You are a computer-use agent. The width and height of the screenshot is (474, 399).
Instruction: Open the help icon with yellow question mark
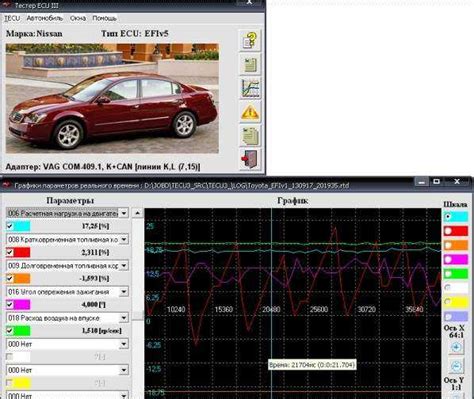[x=250, y=40]
